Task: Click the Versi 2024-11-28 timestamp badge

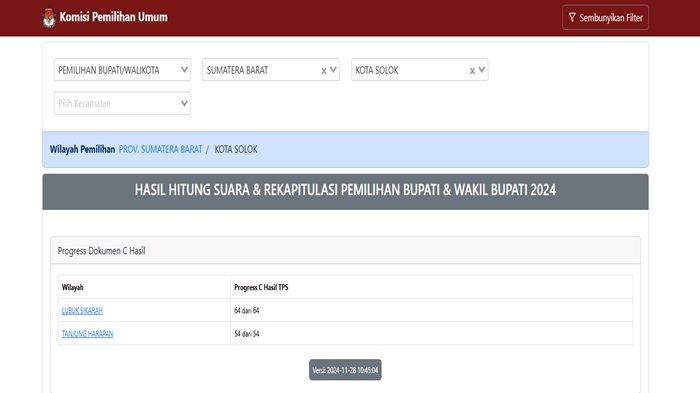Action: pyautogui.click(x=345, y=370)
